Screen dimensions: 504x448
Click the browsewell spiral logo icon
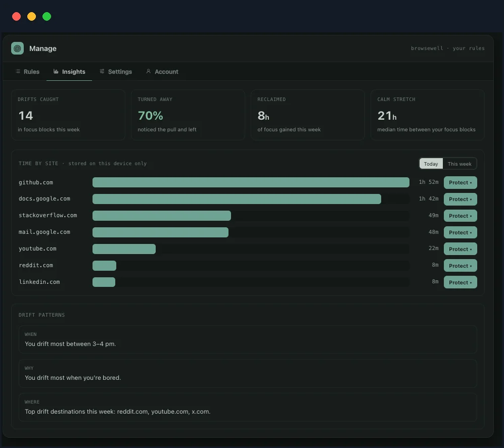click(x=17, y=48)
